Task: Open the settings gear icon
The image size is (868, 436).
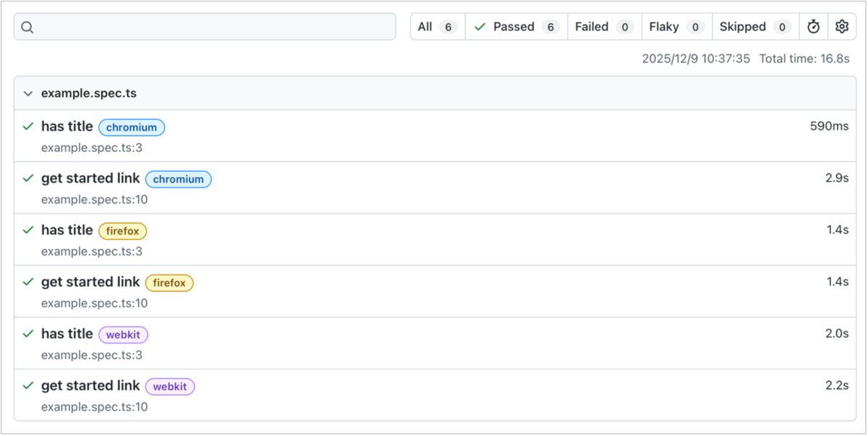Action: click(x=842, y=27)
